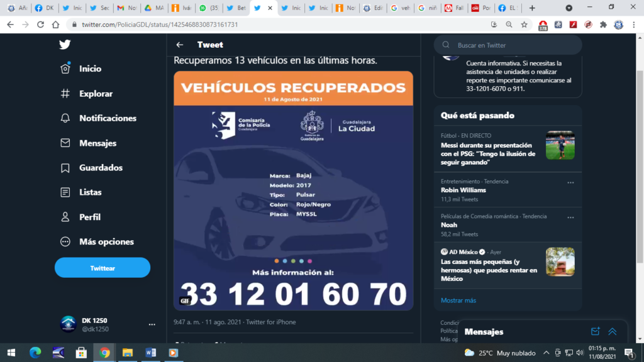Screen dimensions: 644x362
Task: Open more options for Robin Williams trend
Action: click(x=570, y=182)
